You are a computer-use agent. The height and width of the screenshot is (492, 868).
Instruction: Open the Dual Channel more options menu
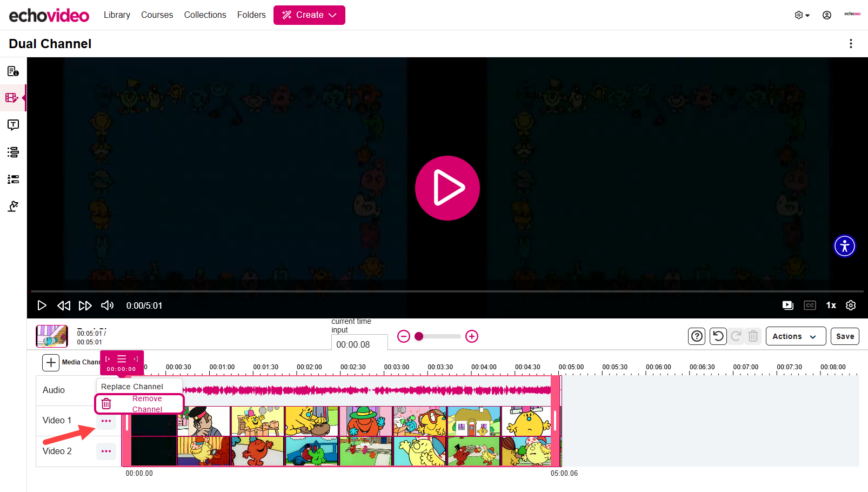pos(851,44)
